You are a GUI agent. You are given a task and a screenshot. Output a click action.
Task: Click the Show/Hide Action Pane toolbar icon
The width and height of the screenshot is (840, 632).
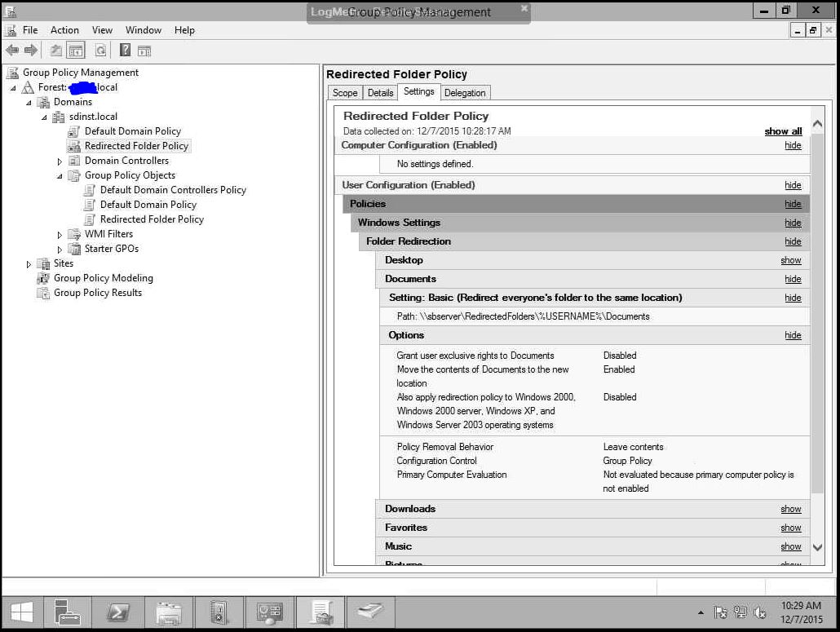coord(144,50)
